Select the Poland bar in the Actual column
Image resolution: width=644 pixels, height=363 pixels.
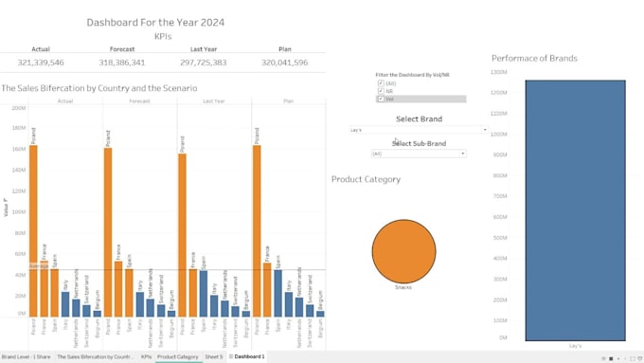[x=33, y=231]
